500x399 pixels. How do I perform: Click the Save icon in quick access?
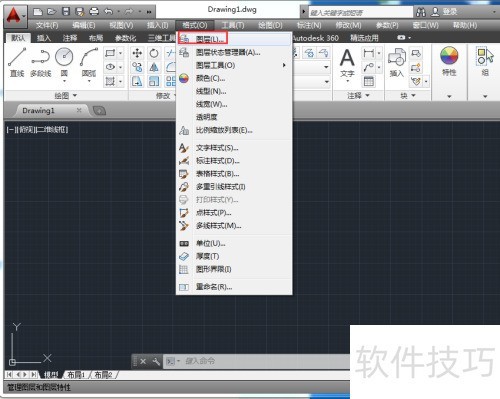tap(66, 12)
